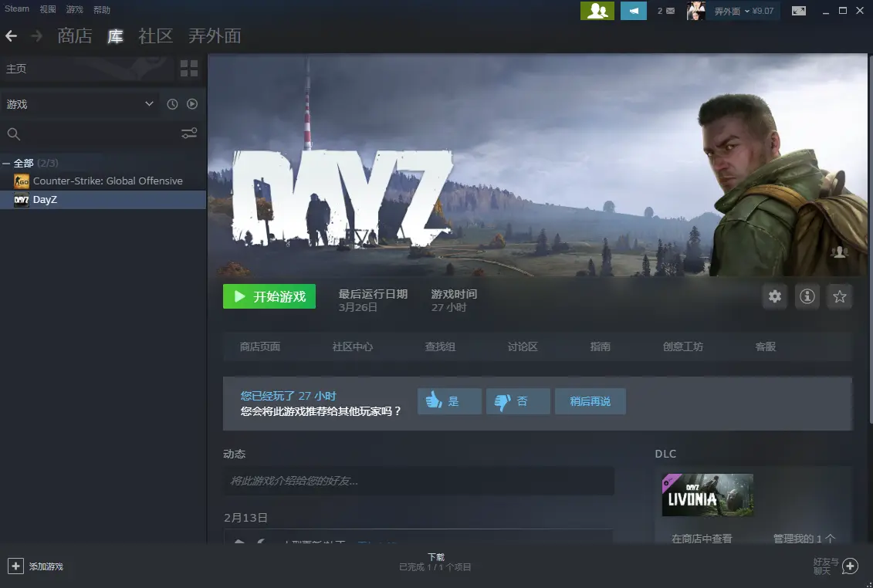The height and width of the screenshot is (588, 873).
Task: Open DayZ manage settings gear
Action: [774, 296]
